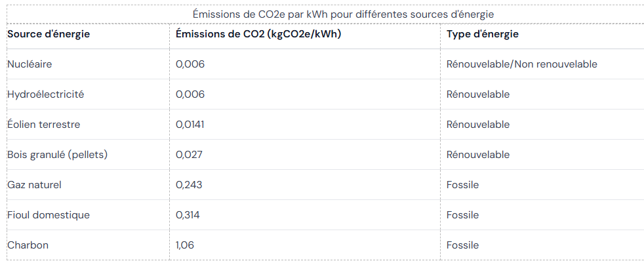Click the 1,06 emissions value

185,245
